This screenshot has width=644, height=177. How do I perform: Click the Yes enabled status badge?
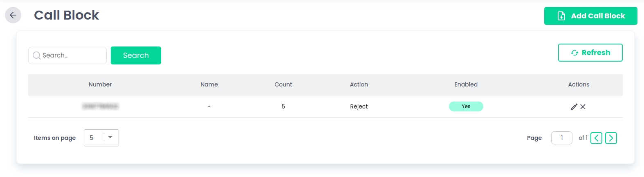click(x=466, y=106)
